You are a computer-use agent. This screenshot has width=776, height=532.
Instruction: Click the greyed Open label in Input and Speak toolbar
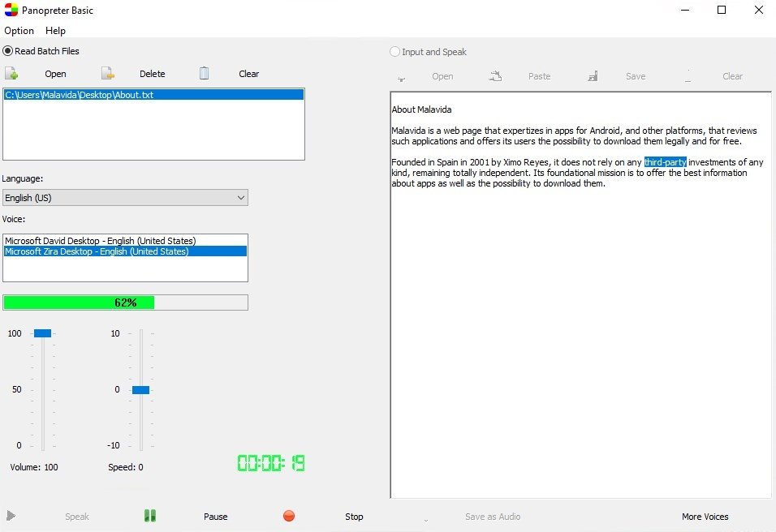coord(442,76)
